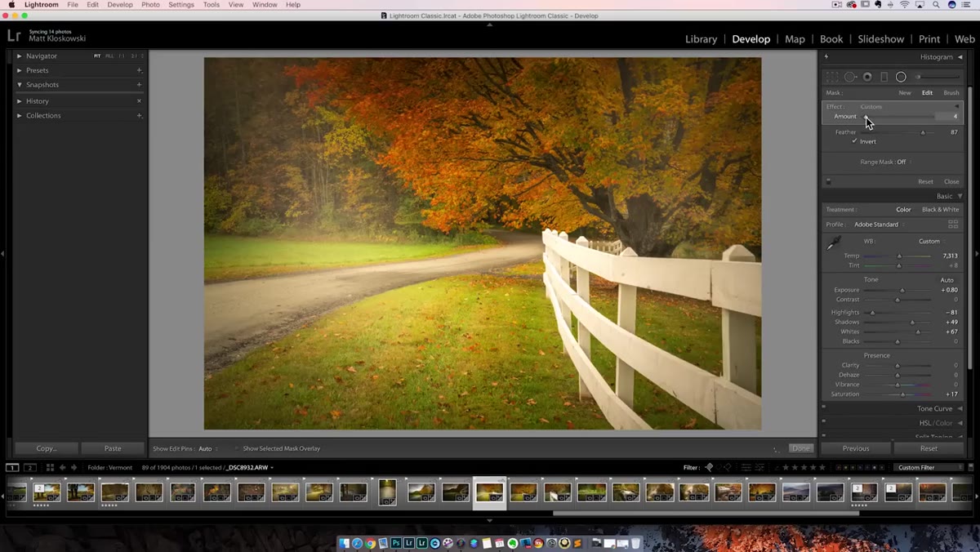Open the Settings menu

(181, 5)
